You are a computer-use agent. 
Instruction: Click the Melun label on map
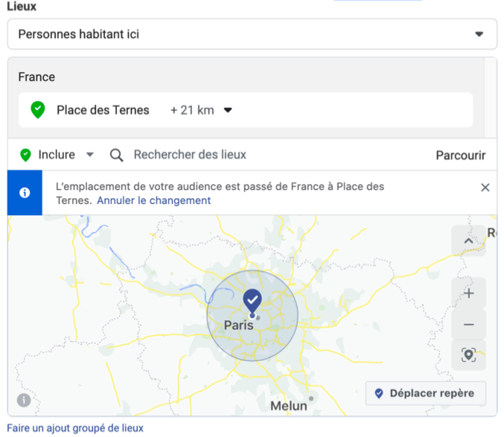pos(289,406)
